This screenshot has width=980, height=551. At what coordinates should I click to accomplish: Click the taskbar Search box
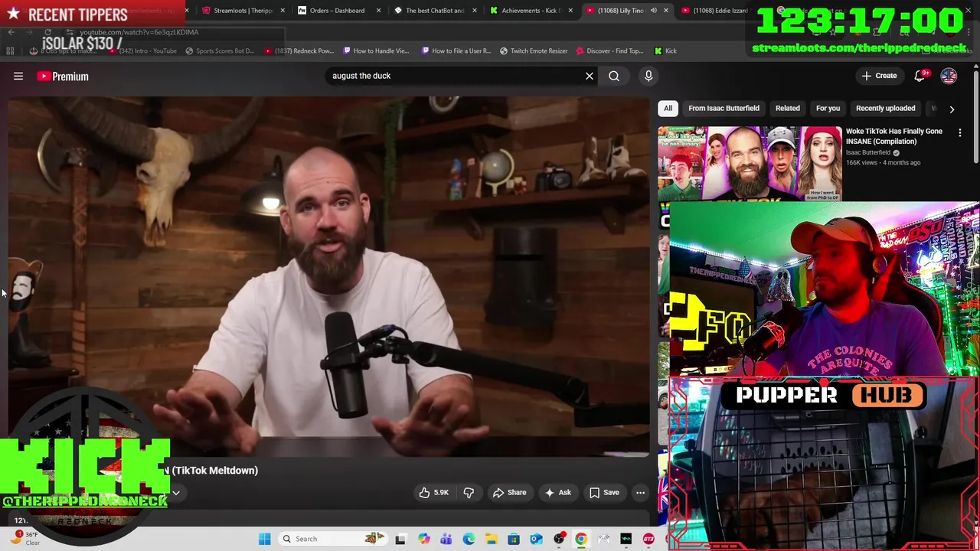pyautogui.click(x=333, y=539)
